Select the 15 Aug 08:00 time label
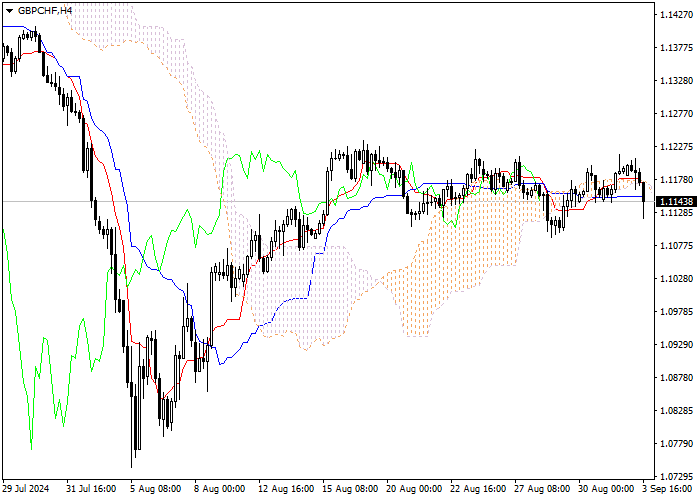Image resolution: width=700 pixels, height=500 pixels. 350,489
